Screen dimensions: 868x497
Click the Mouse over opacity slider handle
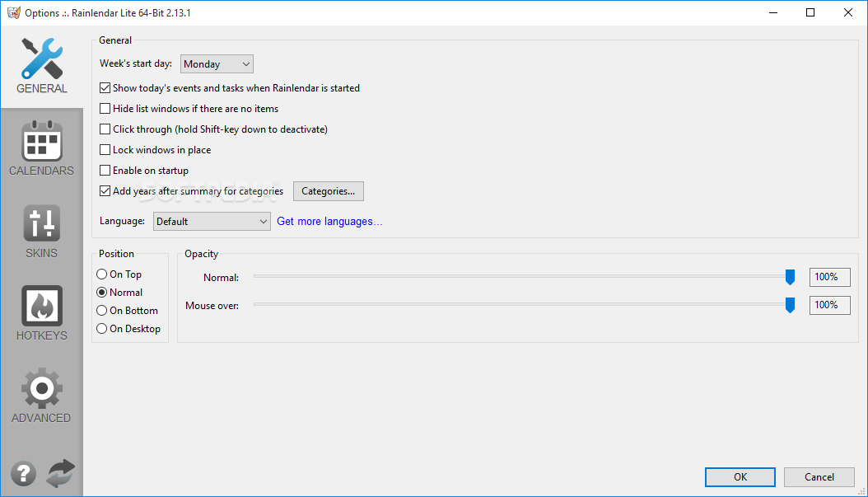790,305
